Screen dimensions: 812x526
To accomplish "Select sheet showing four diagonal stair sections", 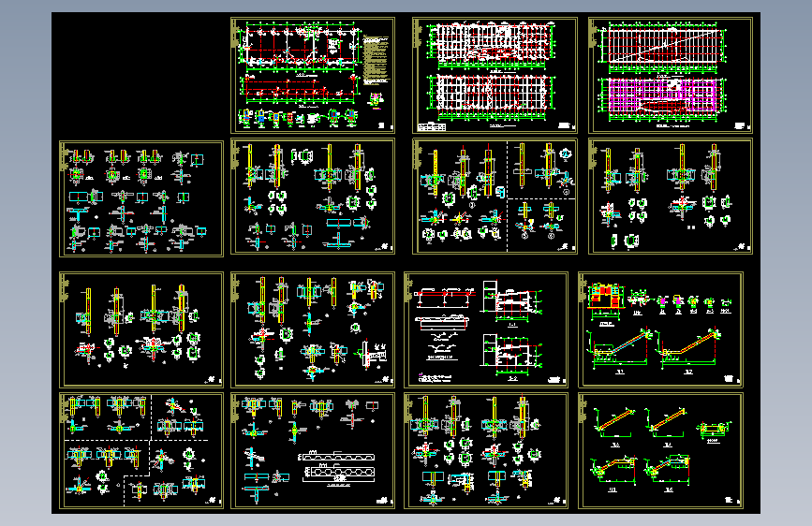I will (660, 450).
